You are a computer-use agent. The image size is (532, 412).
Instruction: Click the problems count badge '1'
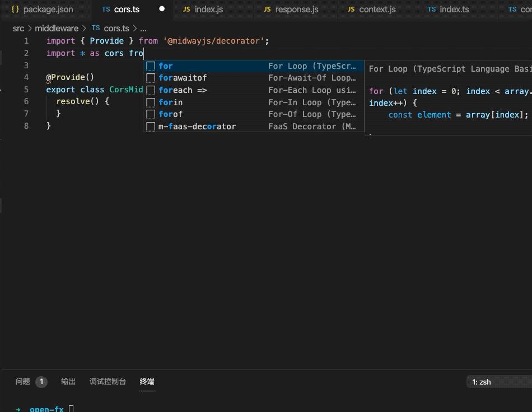41,382
